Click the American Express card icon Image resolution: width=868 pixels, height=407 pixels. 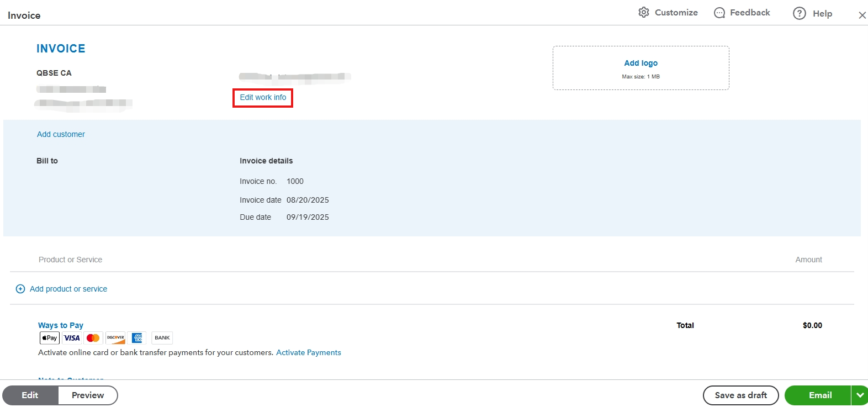click(137, 338)
